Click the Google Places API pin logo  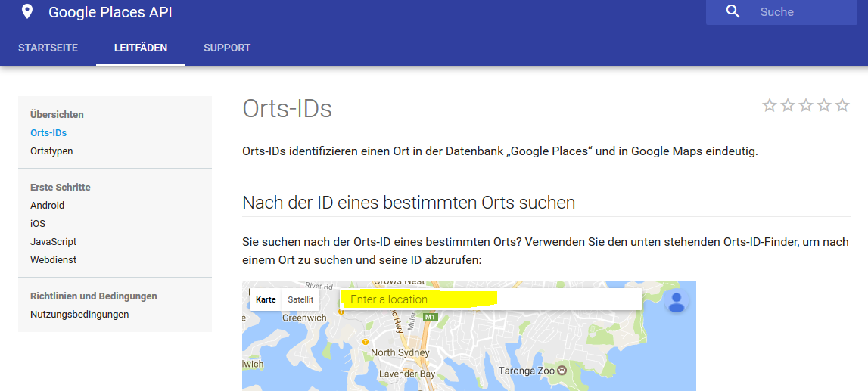[26, 11]
